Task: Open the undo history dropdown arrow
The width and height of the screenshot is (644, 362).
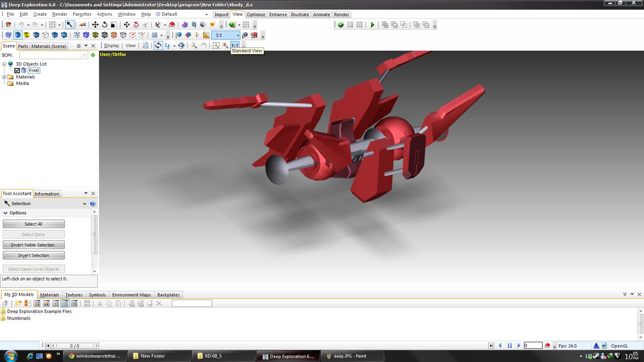Action: click(x=28, y=25)
